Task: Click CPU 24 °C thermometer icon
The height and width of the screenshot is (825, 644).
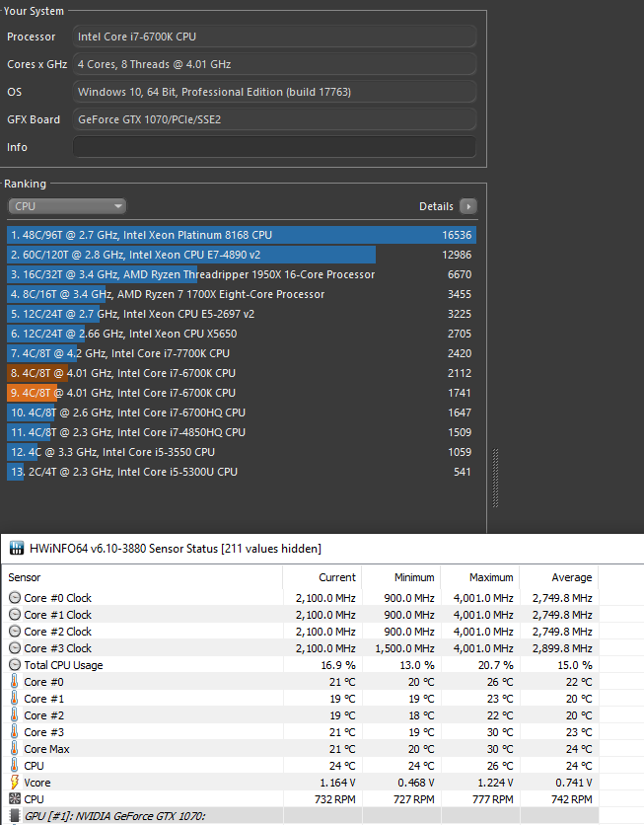Action: point(14,766)
